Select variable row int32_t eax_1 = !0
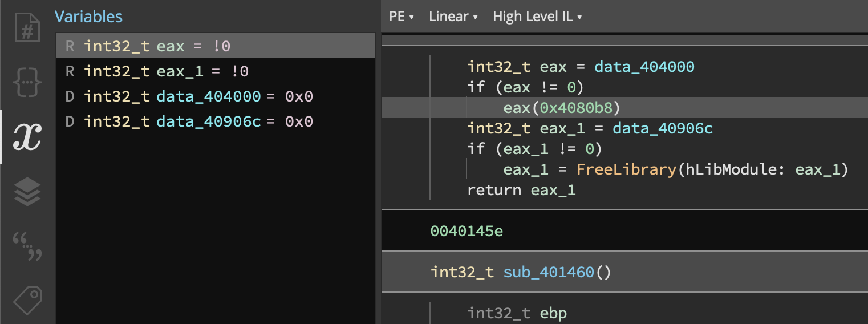 tap(216, 71)
